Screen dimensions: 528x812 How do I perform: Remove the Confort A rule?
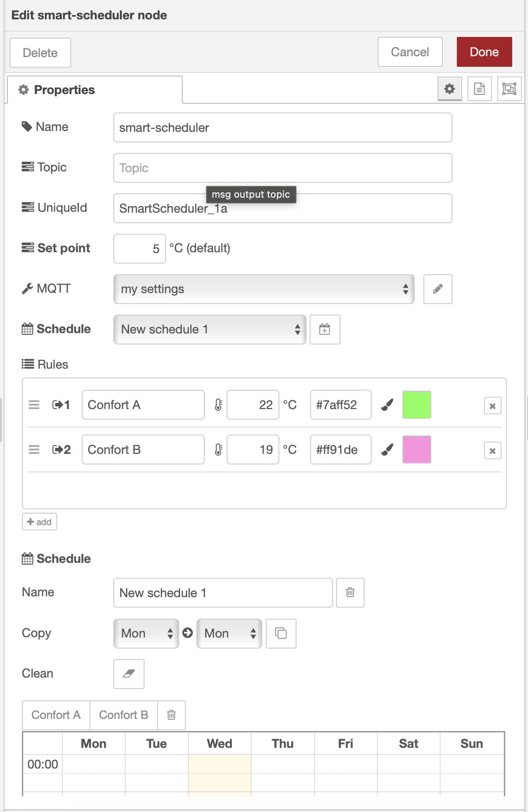(492, 406)
